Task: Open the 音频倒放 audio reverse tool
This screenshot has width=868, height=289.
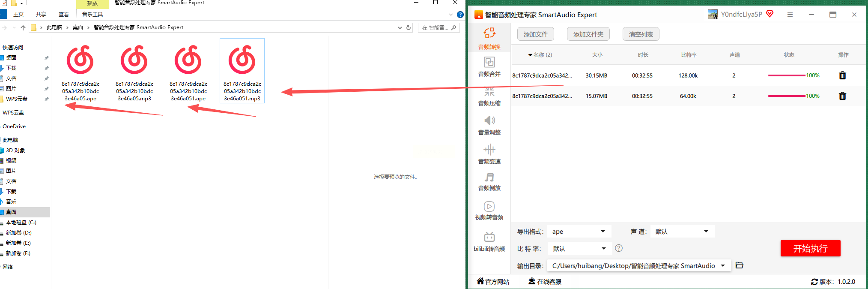Action: (489, 182)
